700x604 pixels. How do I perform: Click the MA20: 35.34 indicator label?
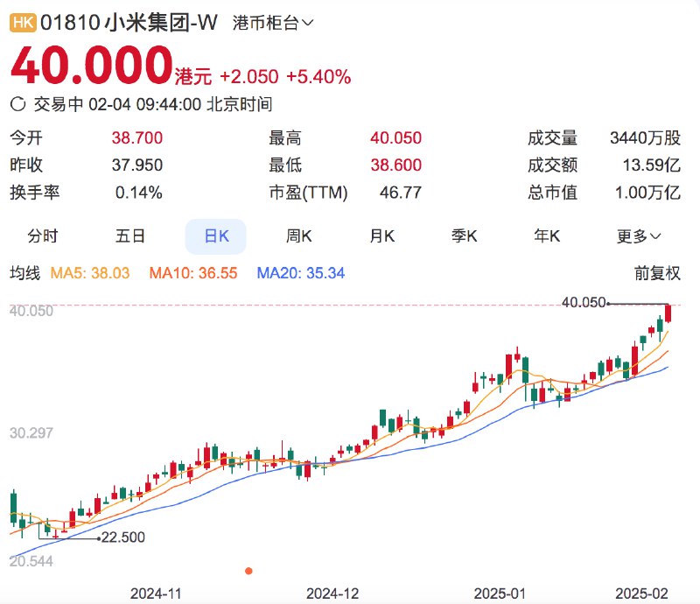tap(301, 273)
